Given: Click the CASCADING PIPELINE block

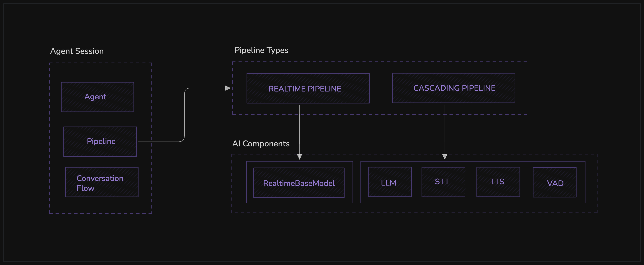Looking at the screenshot, I should tap(454, 88).
